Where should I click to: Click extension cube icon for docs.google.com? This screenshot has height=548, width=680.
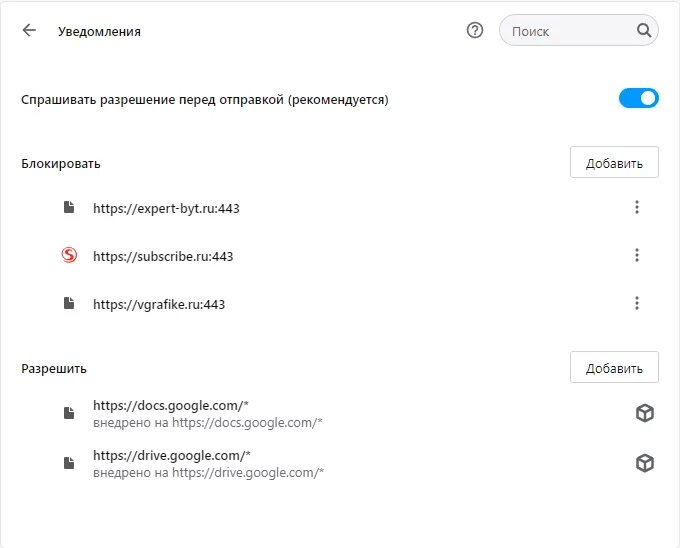644,413
